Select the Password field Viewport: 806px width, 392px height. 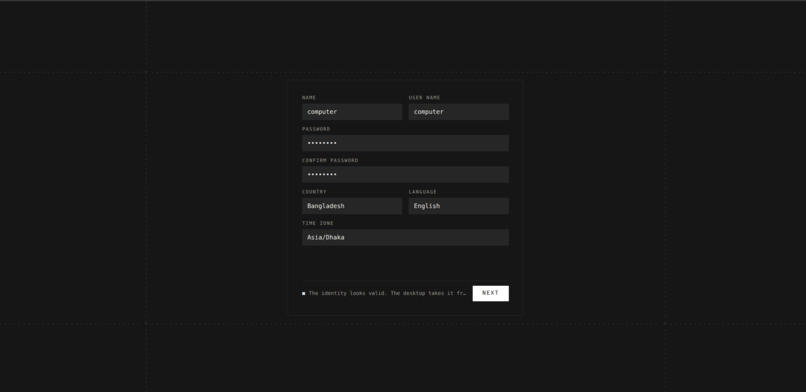[406, 143]
